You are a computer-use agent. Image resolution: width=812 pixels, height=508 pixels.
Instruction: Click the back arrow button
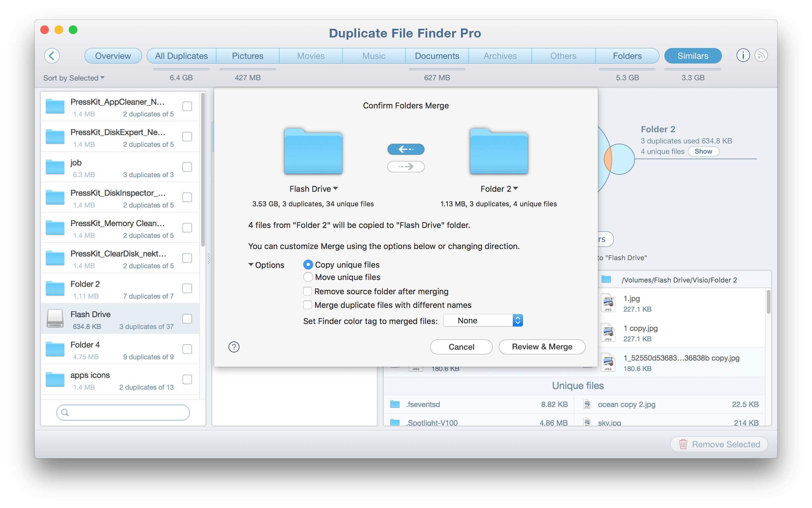coord(52,56)
